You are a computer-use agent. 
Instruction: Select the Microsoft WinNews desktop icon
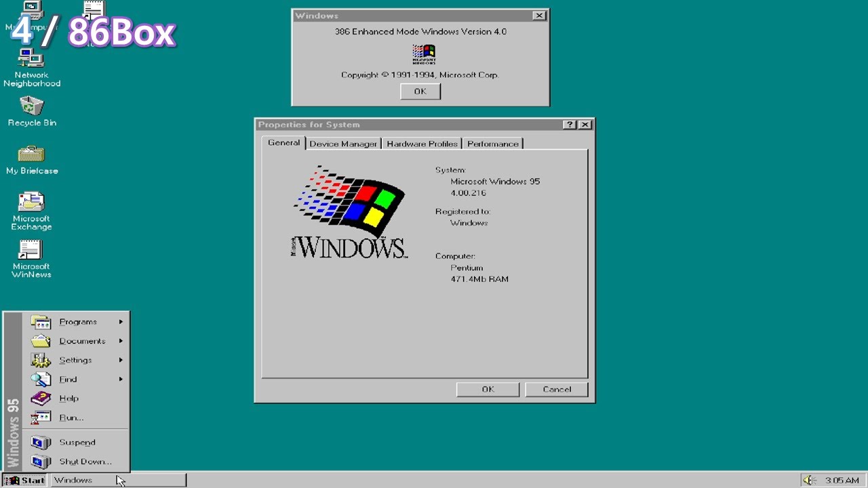tap(31, 259)
